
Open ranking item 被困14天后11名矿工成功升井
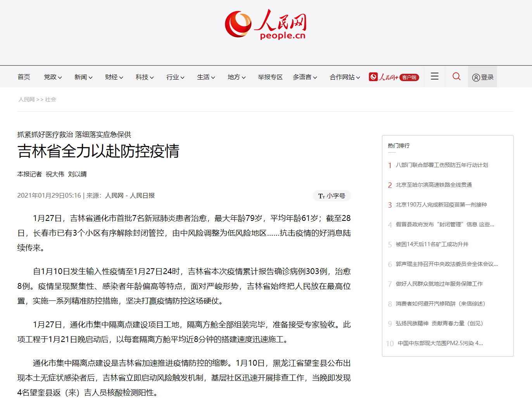click(432, 244)
